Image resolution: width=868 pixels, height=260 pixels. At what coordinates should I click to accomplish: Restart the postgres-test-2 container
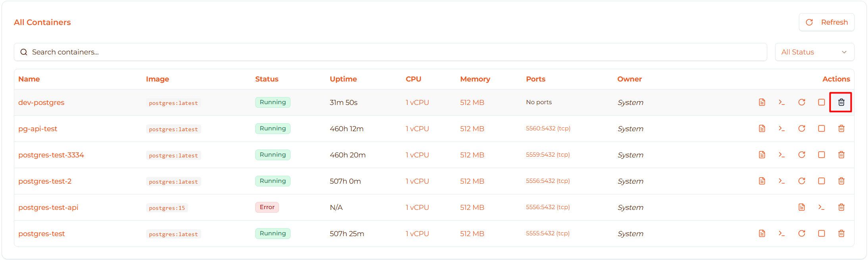801,181
